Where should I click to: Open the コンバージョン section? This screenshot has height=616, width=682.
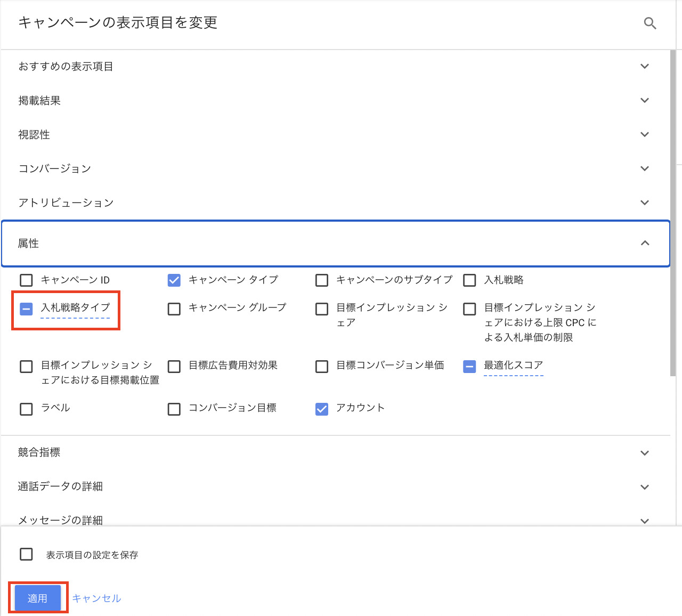pos(645,169)
